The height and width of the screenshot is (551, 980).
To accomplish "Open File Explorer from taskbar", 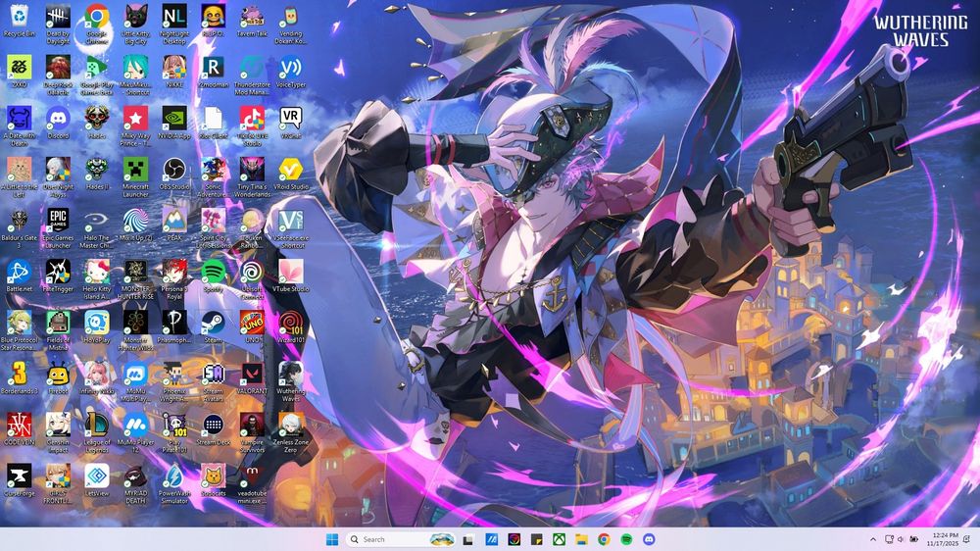I will tap(581, 539).
